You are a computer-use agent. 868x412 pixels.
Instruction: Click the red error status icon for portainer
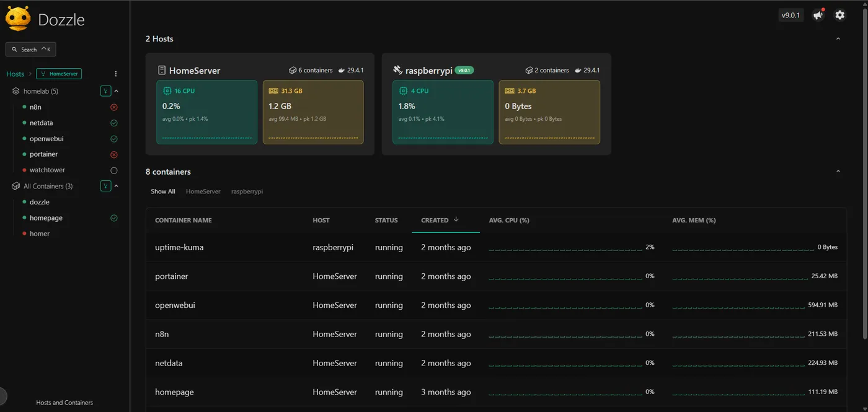click(x=113, y=154)
